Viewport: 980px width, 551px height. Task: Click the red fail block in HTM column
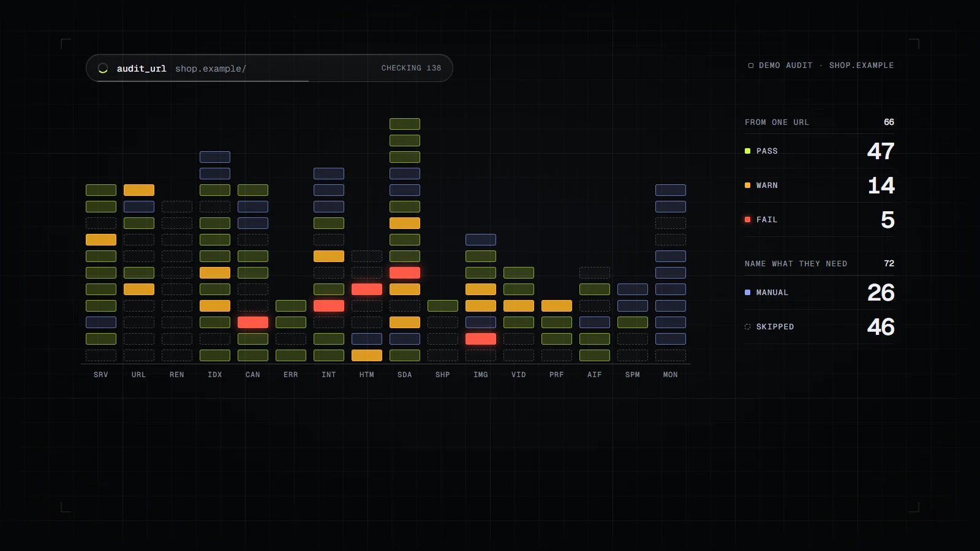click(x=367, y=289)
